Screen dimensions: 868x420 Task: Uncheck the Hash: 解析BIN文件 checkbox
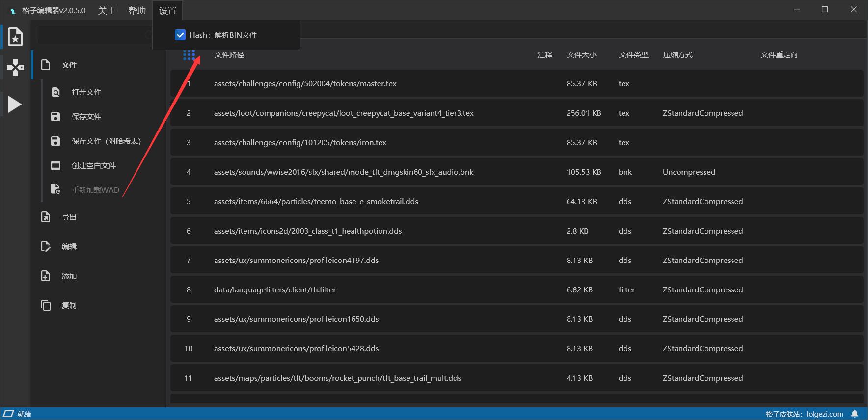pos(180,35)
